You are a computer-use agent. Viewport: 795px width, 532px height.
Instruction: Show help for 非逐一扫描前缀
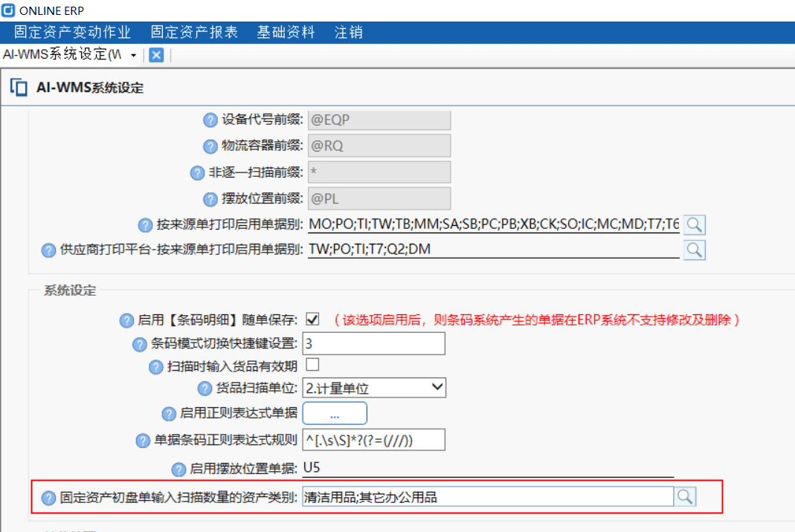click(x=197, y=173)
